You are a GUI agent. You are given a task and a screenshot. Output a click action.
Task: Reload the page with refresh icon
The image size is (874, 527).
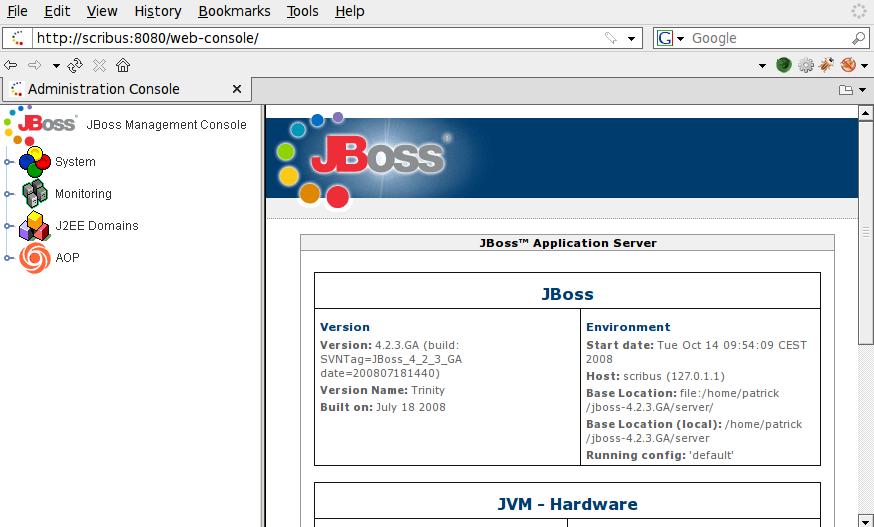(x=75, y=66)
